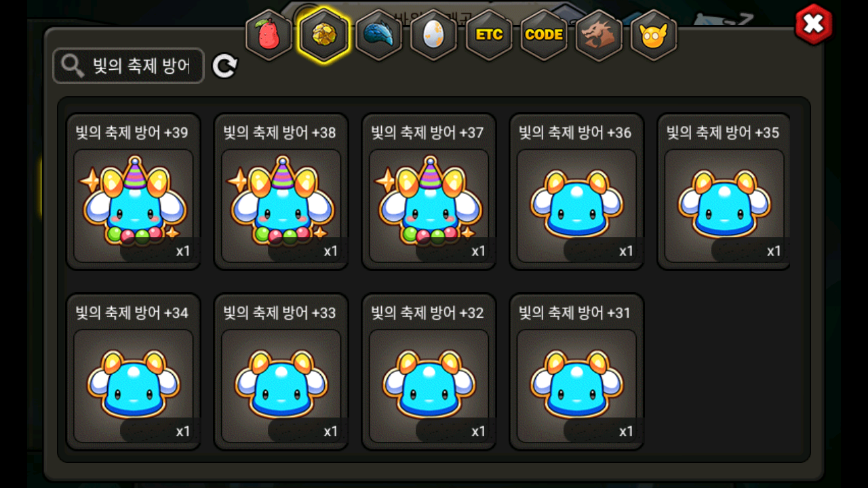Image resolution: width=868 pixels, height=488 pixels.
Task: Choose the 빛의 축제 방어 +34 item
Action: click(x=134, y=372)
